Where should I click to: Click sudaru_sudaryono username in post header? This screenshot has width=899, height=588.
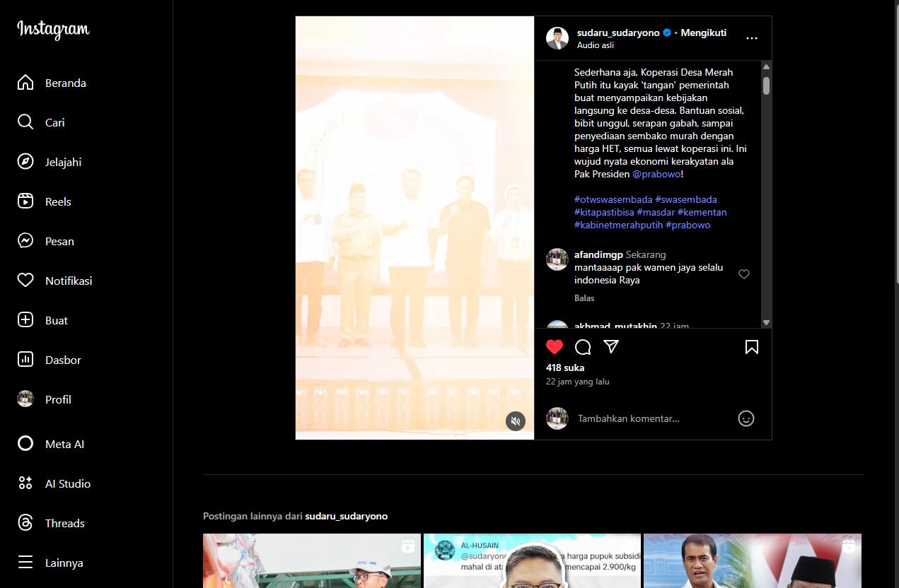(618, 33)
